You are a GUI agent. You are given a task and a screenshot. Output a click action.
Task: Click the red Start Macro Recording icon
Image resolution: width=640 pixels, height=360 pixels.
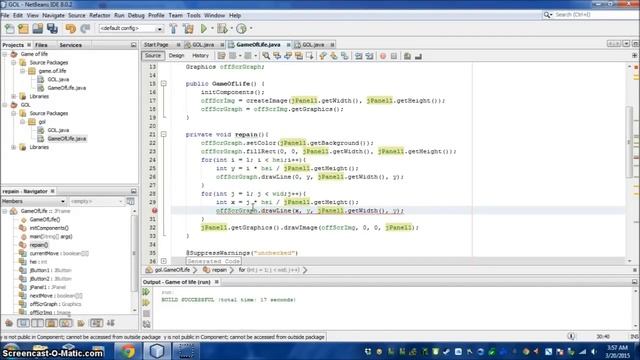coord(383,56)
